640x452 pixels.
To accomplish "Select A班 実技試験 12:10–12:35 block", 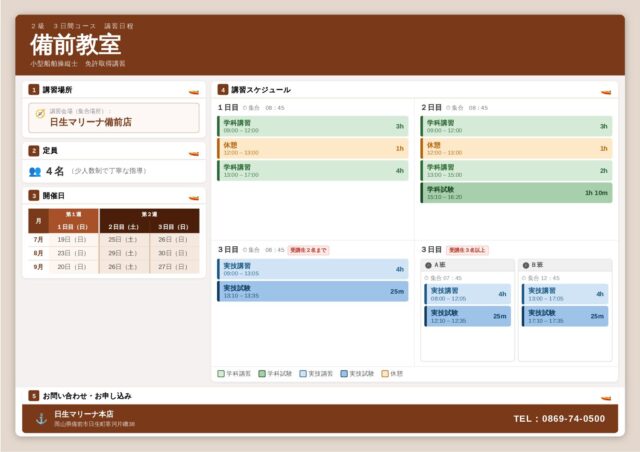I will (x=468, y=316).
